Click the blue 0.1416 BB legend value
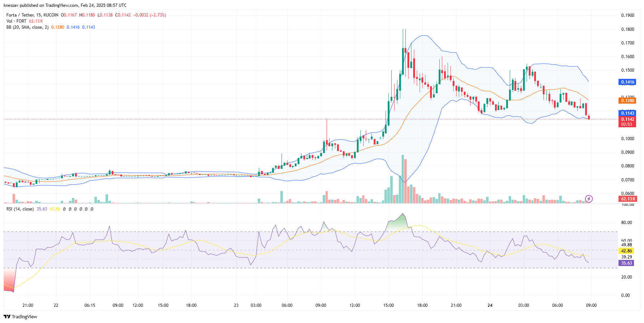644x323 pixels. (x=73, y=27)
